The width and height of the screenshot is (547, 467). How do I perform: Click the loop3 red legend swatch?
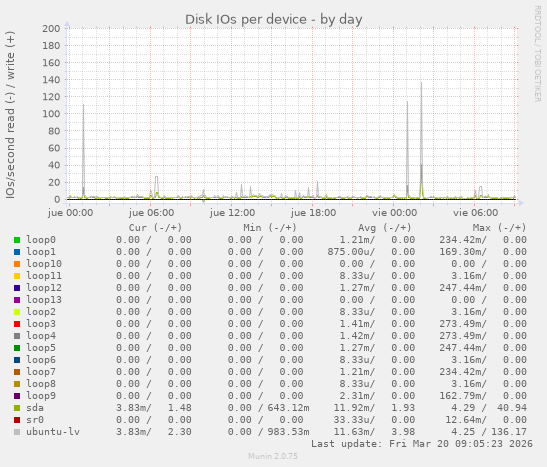(x=17, y=324)
